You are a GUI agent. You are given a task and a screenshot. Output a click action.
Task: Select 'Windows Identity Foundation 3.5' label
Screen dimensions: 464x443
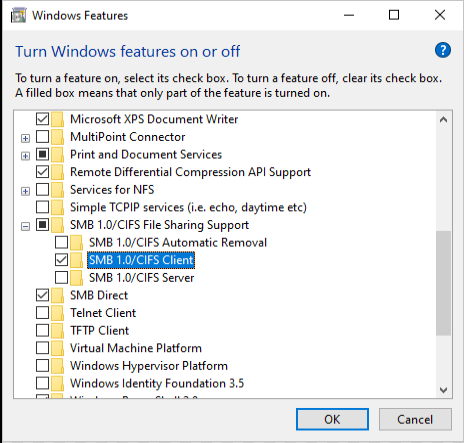click(x=157, y=383)
